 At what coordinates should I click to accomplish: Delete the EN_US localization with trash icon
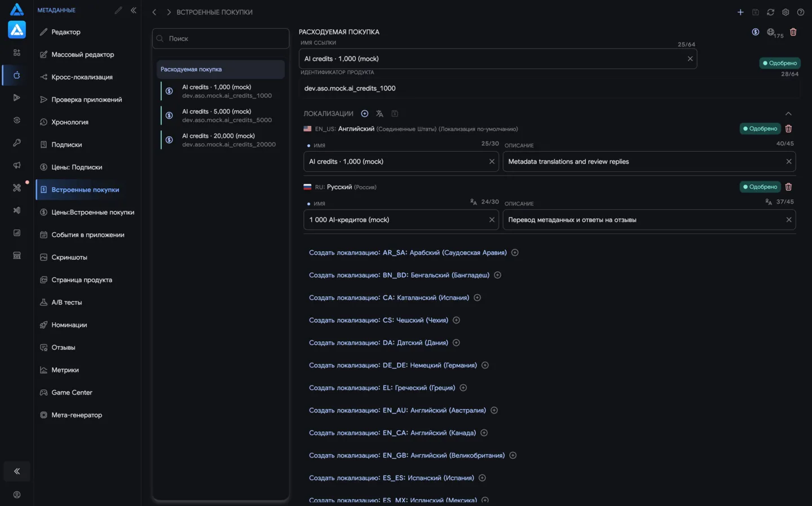pos(788,128)
